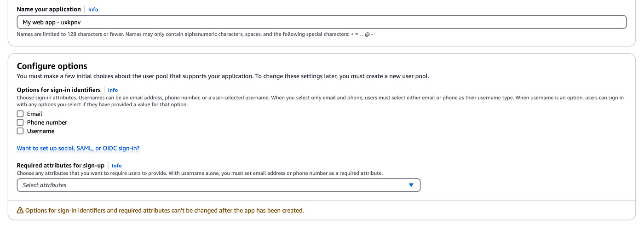Screen dimensions: 644x225
Task: Click the Name your application label
Action: [49, 9]
